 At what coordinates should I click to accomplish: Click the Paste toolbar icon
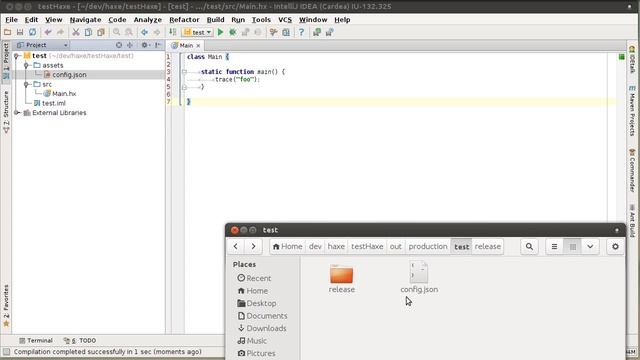101,32
